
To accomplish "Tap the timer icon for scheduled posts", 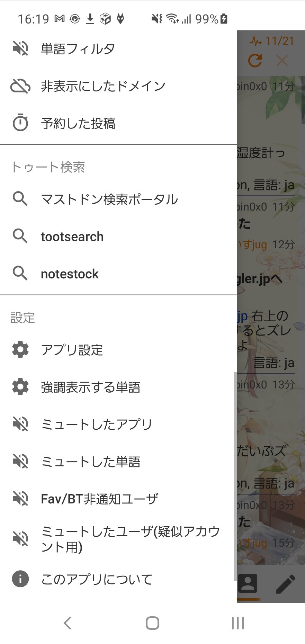I will click(x=20, y=123).
